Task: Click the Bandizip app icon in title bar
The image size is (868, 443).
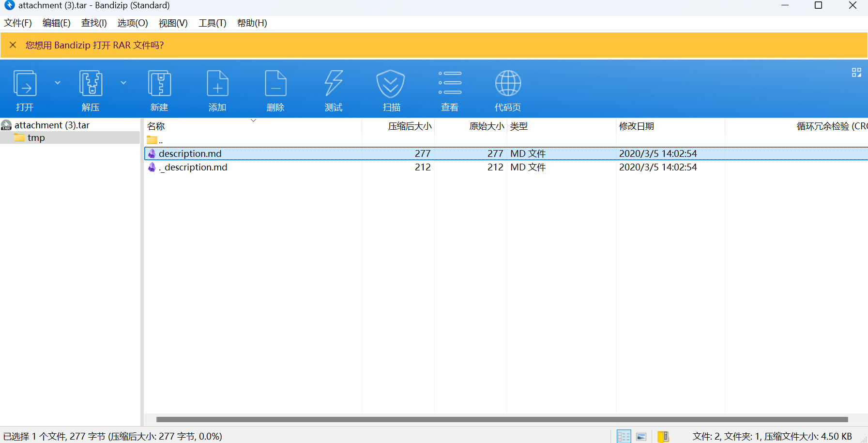Action: coord(9,5)
